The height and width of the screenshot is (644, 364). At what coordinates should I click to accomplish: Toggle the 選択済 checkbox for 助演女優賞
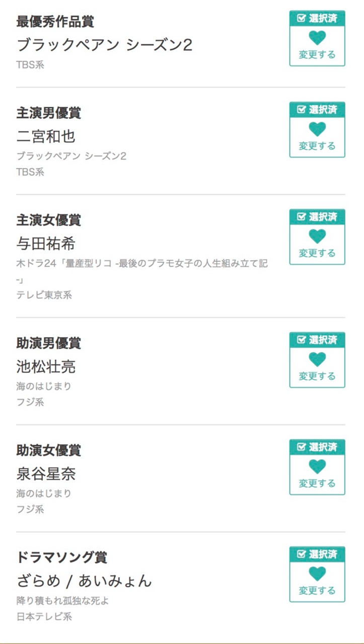302,447
